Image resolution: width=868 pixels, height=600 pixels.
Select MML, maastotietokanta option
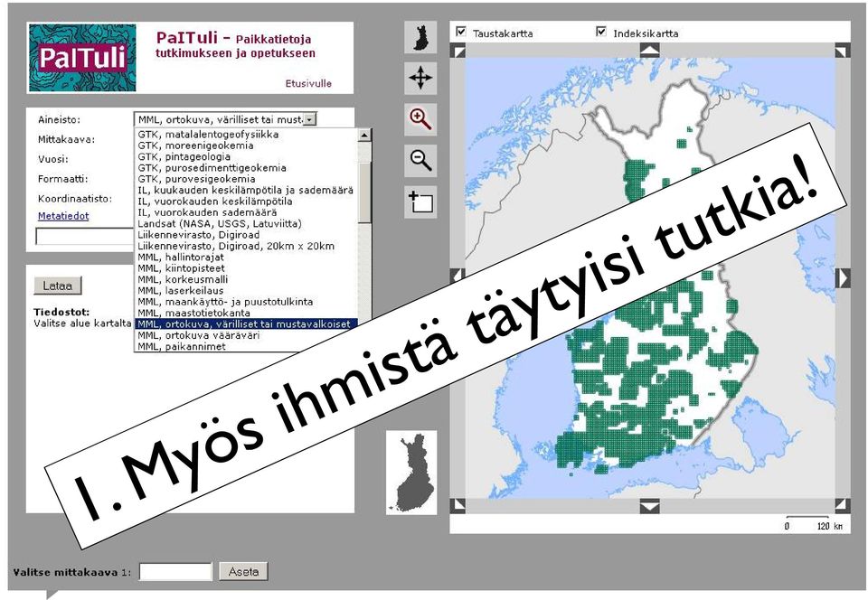click(246, 313)
